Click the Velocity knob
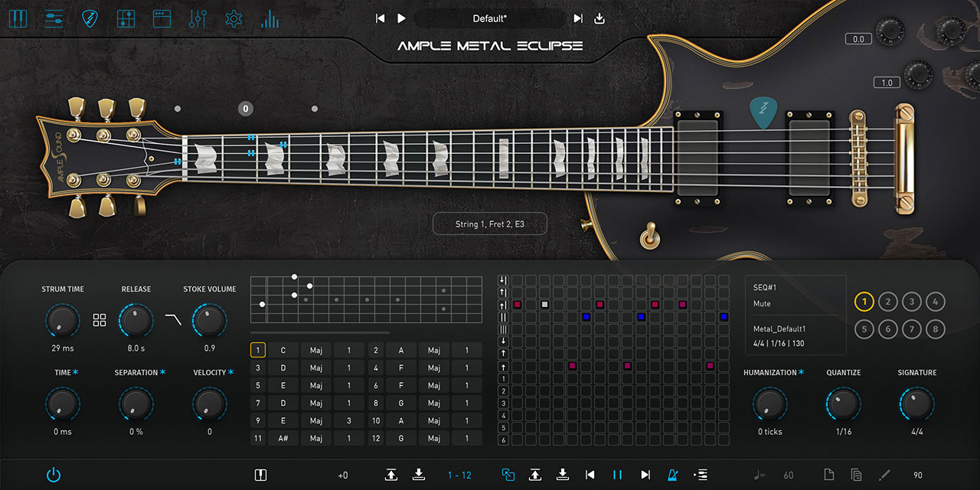980x490 pixels. point(209,403)
